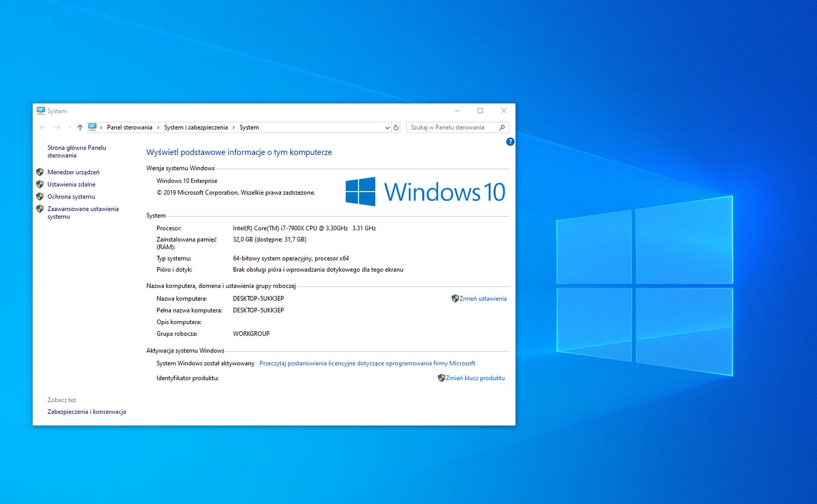
Task: Select the Windows 10 Enterprise text
Action: (x=187, y=181)
